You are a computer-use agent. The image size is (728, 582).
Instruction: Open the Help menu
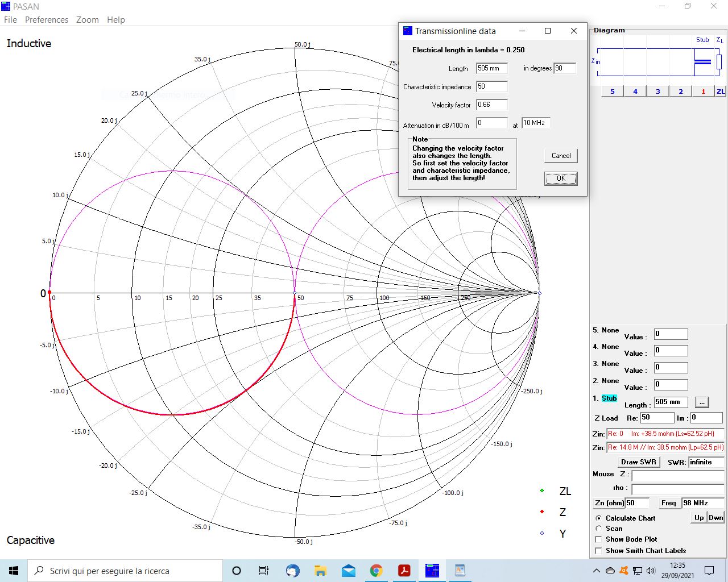tap(116, 19)
